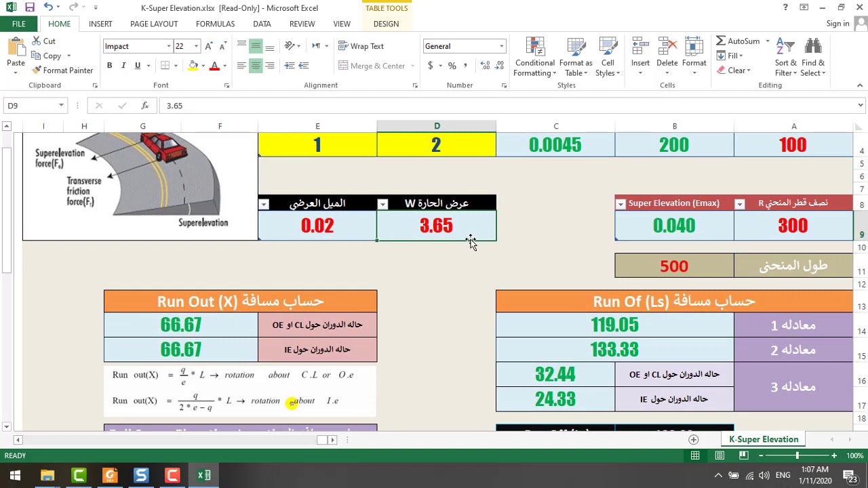Click the Paste clipboard icon
Viewport: 868px width, 488px height.
(16, 49)
